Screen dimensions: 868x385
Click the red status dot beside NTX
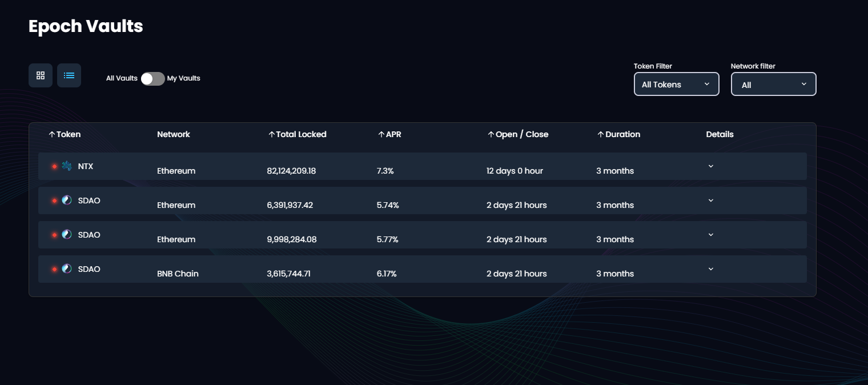point(55,166)
